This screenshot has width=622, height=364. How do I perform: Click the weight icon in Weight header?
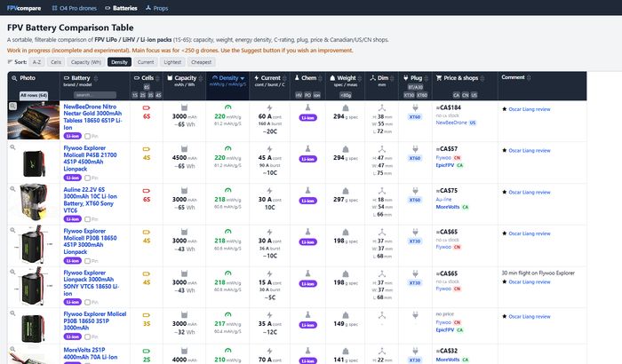pyautogui.click(x=332, y=78)
